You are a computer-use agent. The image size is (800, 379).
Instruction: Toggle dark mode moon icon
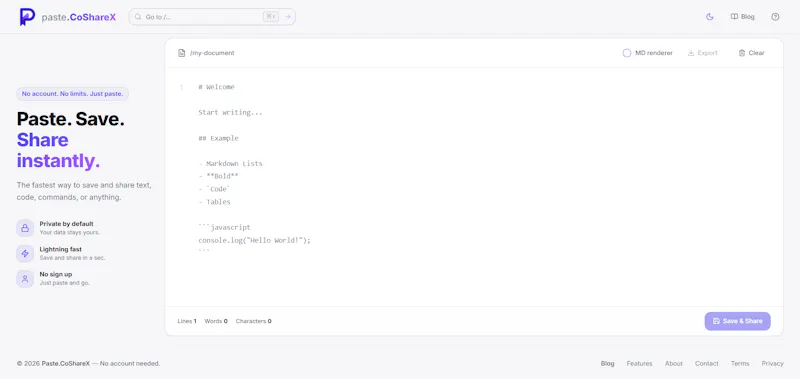[x=709, y=17]
